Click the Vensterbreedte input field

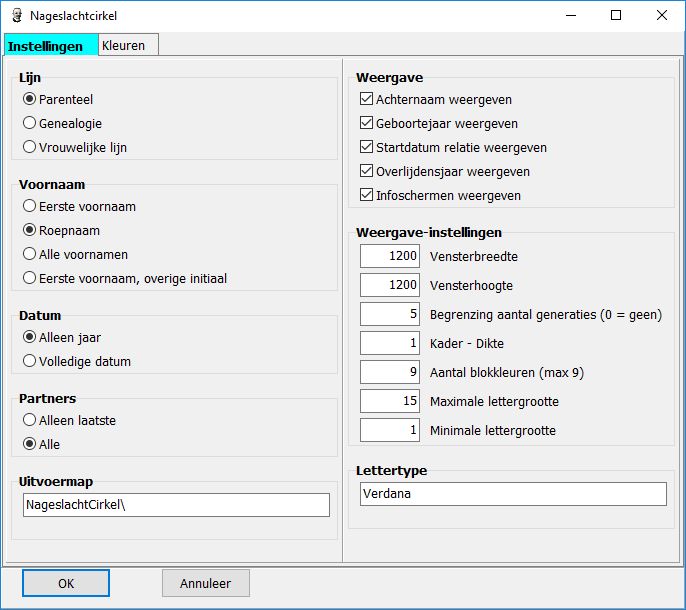pyautogui.click(x=390, y=256)
